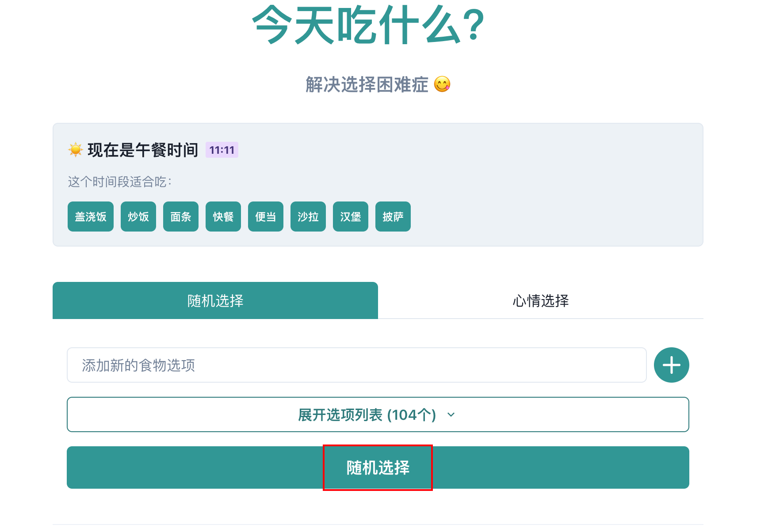Select the 盖浇饭 food tag
The width and height of the screenshot is (772, 532).
tap(91, 217)
